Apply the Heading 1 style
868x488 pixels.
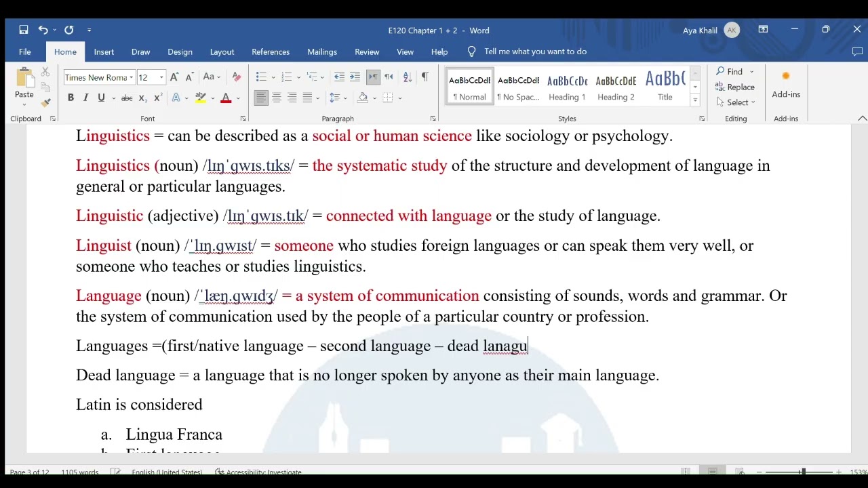[567, 87]
